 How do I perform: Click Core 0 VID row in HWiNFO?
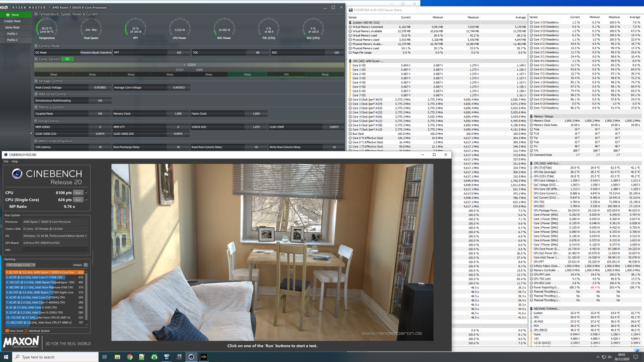437,65
